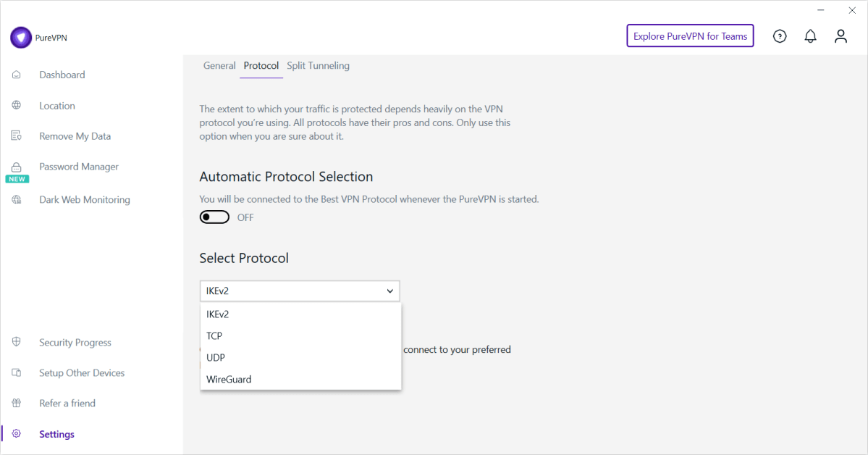The height and width of the screenshot is (455, 868).
Task: Go to Dashboard in sidebar
Action: point(62,75)
